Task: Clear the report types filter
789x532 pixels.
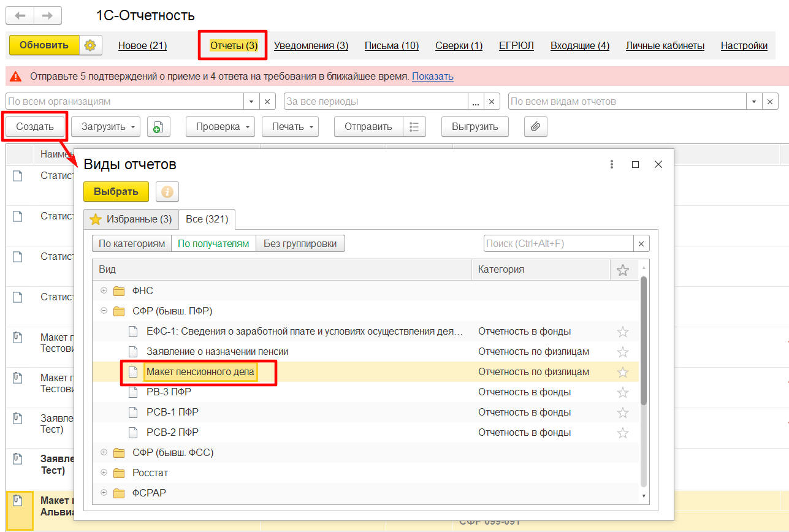Action: click(x=771, y=102)
